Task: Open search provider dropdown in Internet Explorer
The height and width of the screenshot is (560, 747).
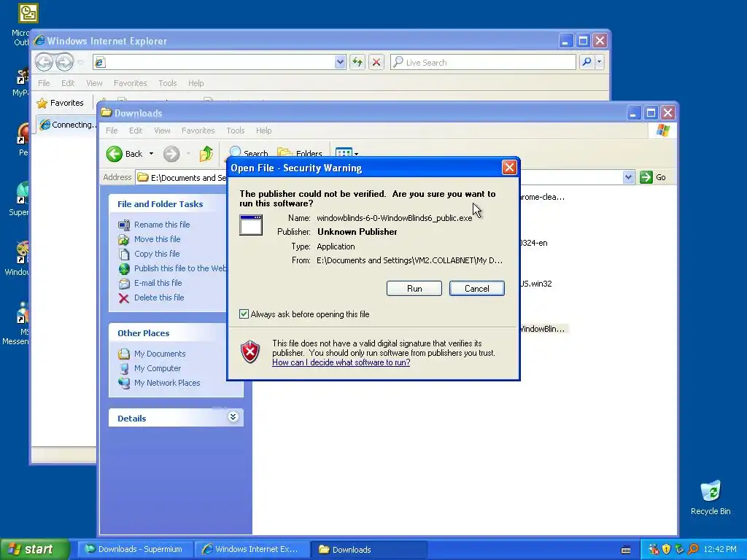Action: (600, 62)
